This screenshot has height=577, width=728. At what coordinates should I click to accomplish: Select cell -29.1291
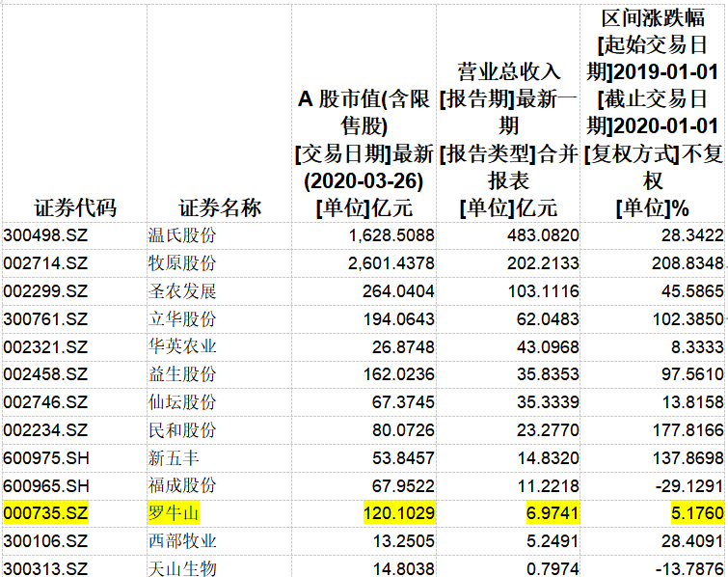point(653,486)
